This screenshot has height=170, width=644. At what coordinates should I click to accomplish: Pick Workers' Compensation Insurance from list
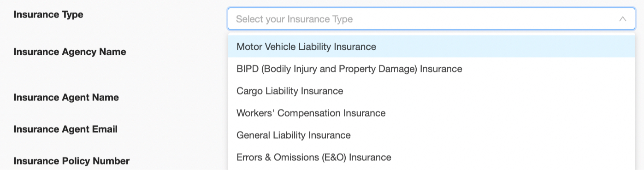click(x=431, y=113)
